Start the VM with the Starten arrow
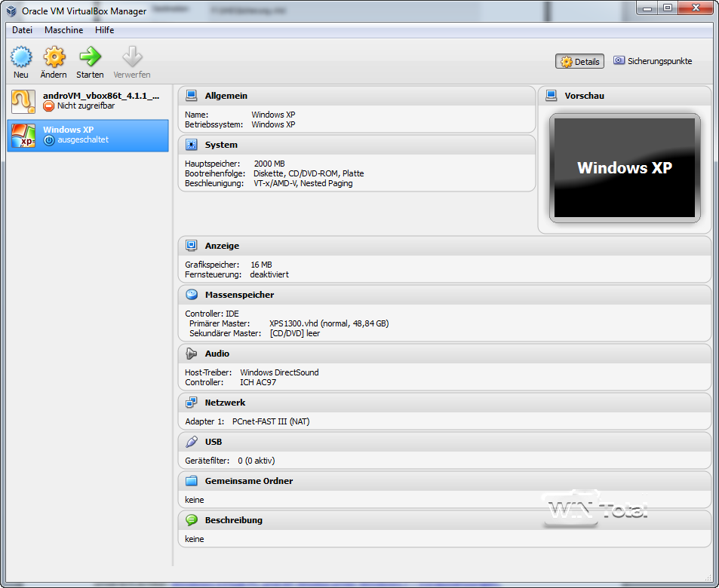Image resolution: width=719 pixels, height=588 pixels. coord(90,57)
